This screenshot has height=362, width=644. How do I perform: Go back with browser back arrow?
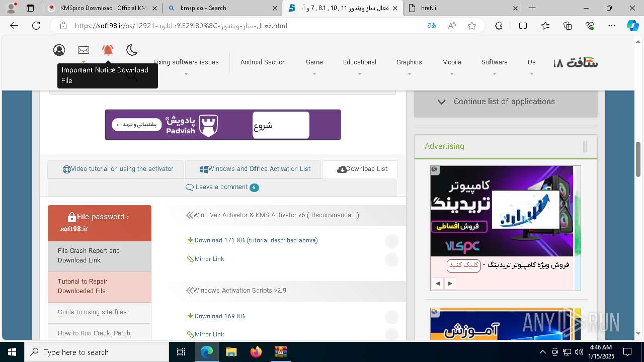tap(14, 26)
